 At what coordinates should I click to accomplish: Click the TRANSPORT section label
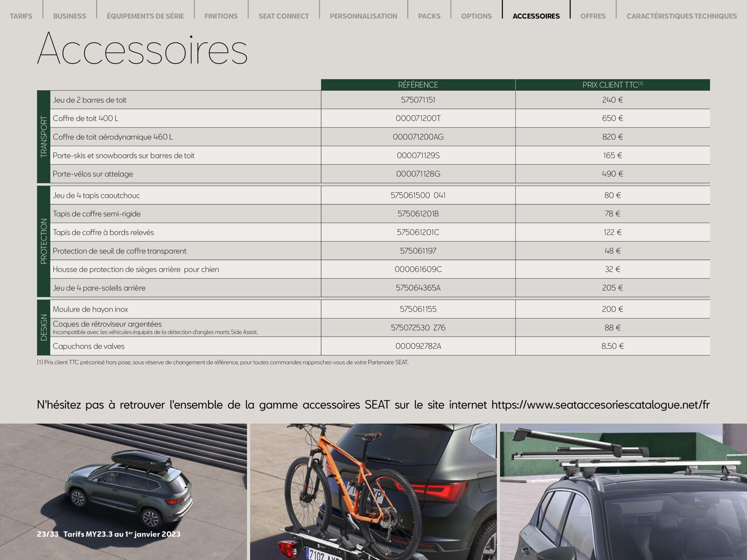click(x=44, y=137)
